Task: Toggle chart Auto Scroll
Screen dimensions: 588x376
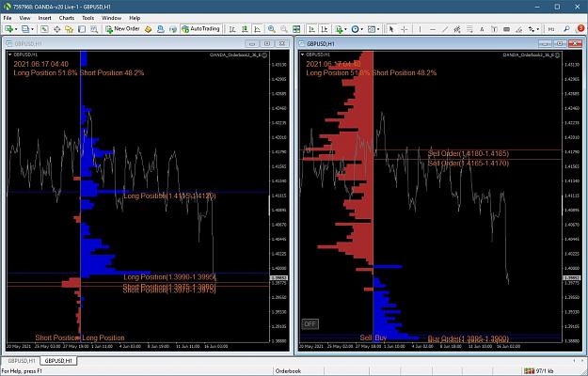Action: click(311, 29)
